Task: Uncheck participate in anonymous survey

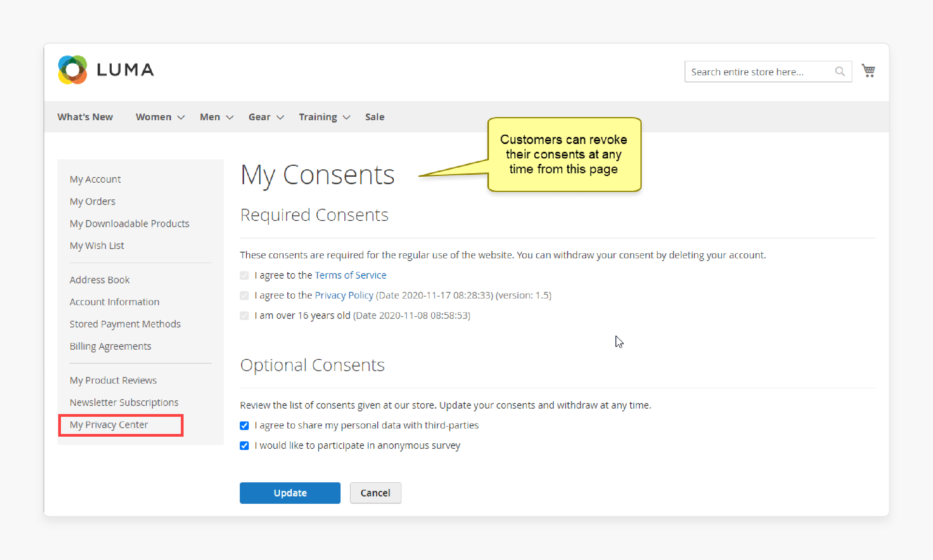Action: point(244,446)
